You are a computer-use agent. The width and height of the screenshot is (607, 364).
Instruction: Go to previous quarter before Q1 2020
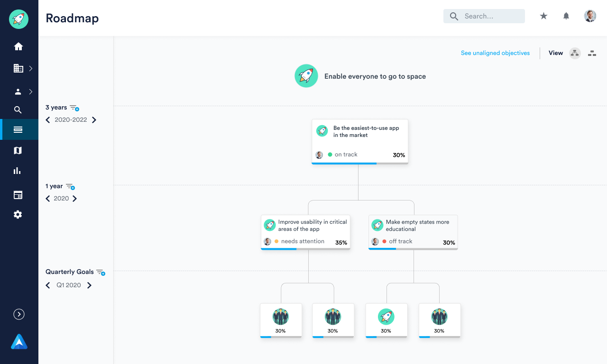tap(48, 285)
